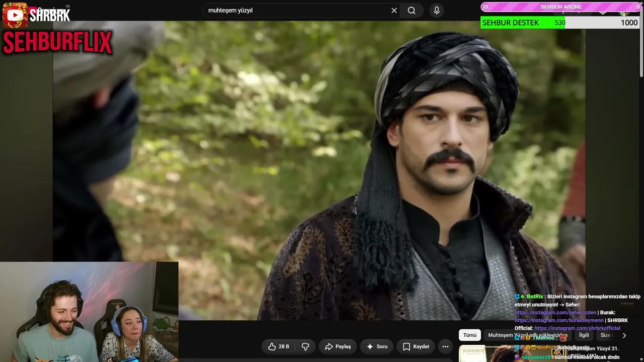
Task: Open the three-dot more actions menu
Action: click(x=445, y=346)
